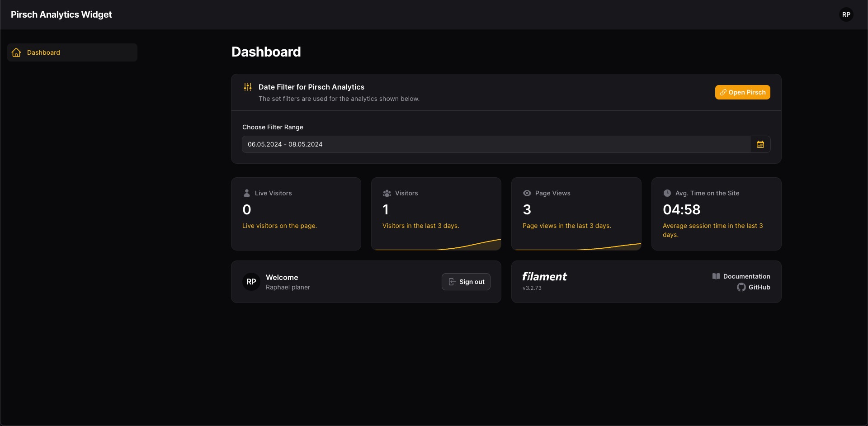868x426 pixels.
Task: Click the RP avatar in Welcome card
Action: click(251, 282)
